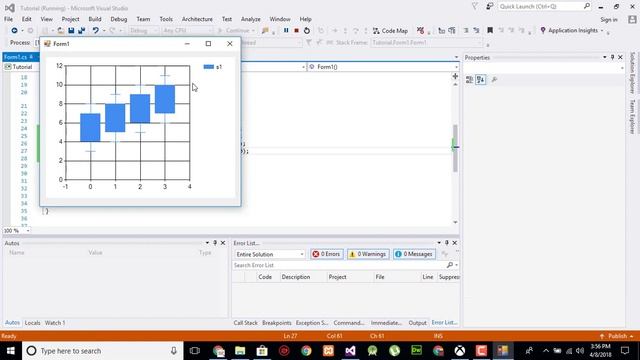The width and height of the screenshot is (640, 360).
Task: Switch to the Output tab
Action: tap(418, 323)
